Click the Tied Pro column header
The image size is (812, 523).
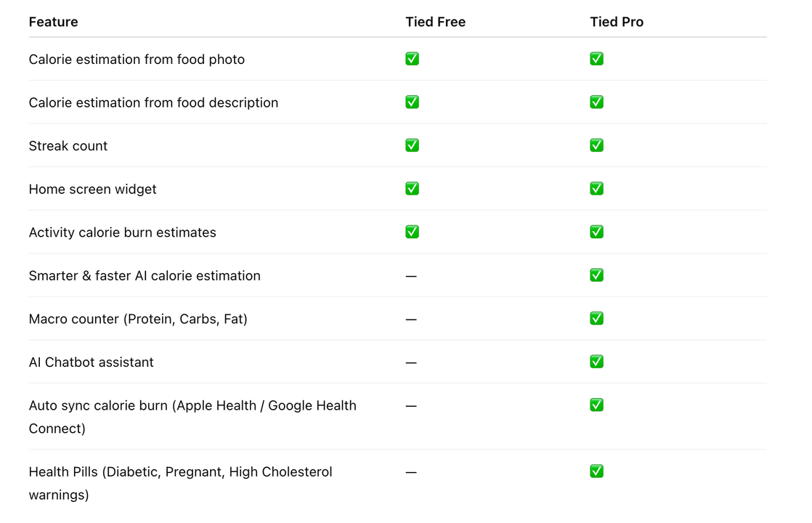tap(617, 22)
